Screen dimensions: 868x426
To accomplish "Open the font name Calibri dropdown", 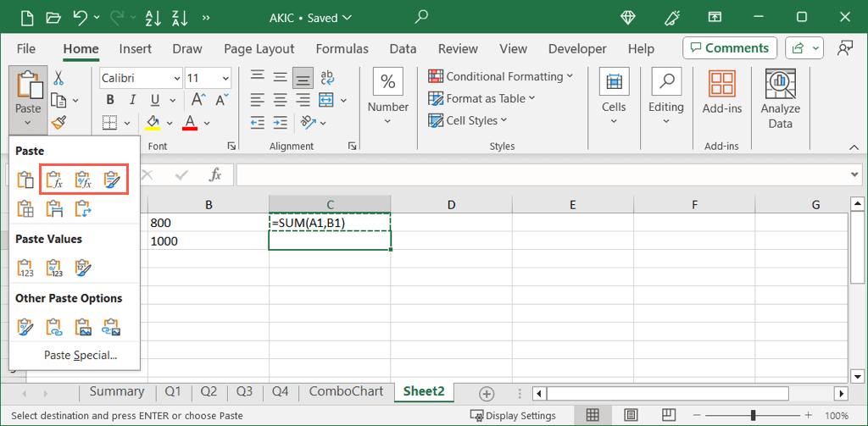I will pyautogui.click(x=177, y=78).
